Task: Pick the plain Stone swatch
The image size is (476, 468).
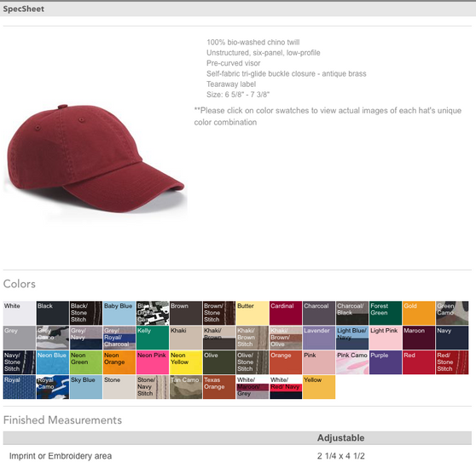Action: [x=119, y=387]
